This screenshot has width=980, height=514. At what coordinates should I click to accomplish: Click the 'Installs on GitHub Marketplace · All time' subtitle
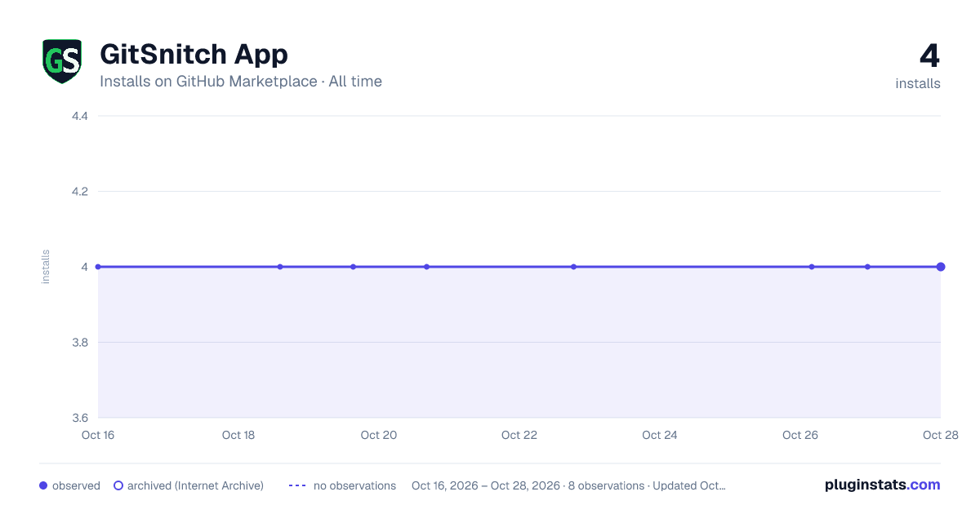point(241,82)
